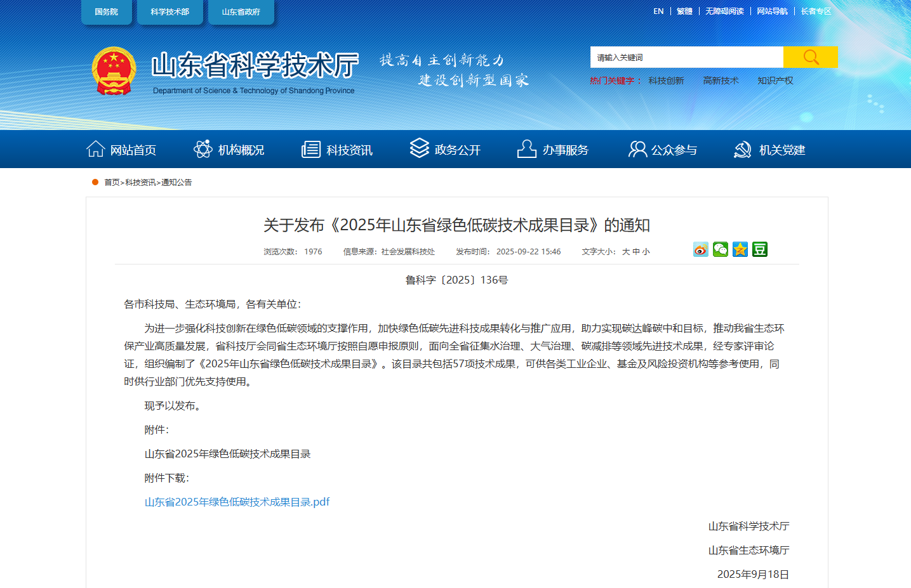Click the QZone star share icon
Viewport: 911px width, 588px height.
pyautogui.click(x=740, y=249)
